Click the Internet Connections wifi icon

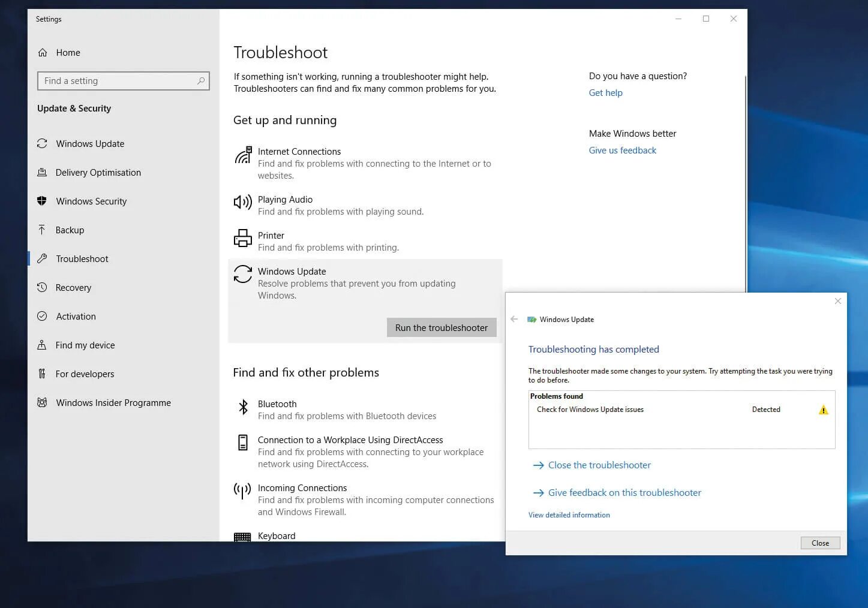pyautogui.click(x=243, y=155)
